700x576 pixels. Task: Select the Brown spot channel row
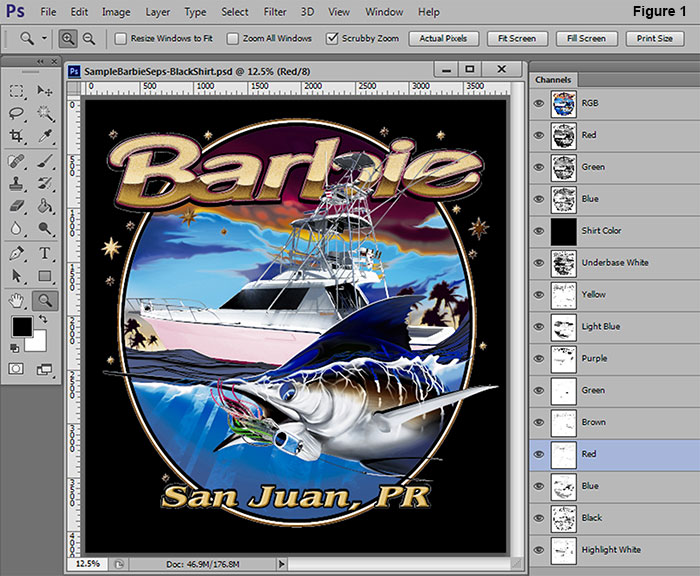click(615, 422)
